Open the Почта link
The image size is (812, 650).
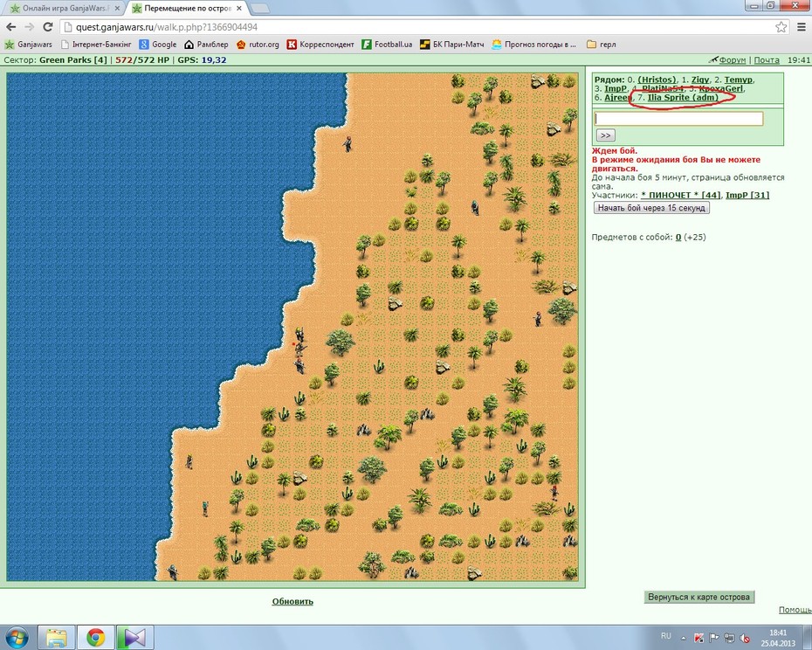click(767, 60)
